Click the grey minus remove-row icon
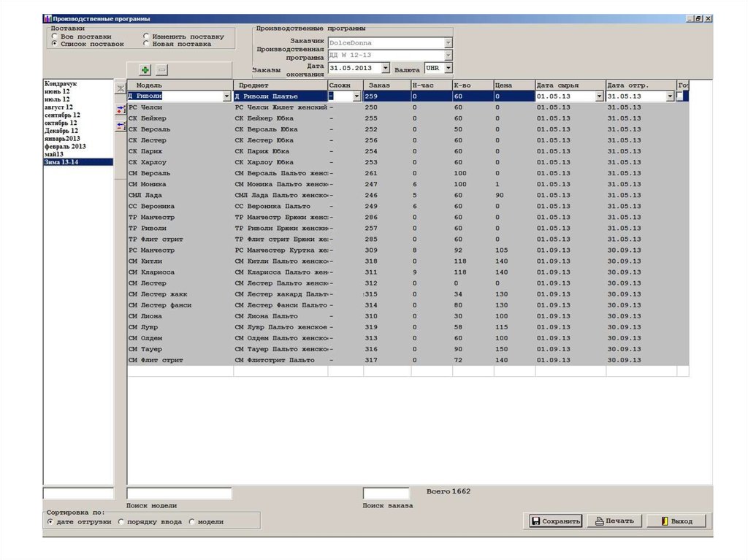Viewport: 748px width, 560px height. pyautogui.click(x=161, y=69)
